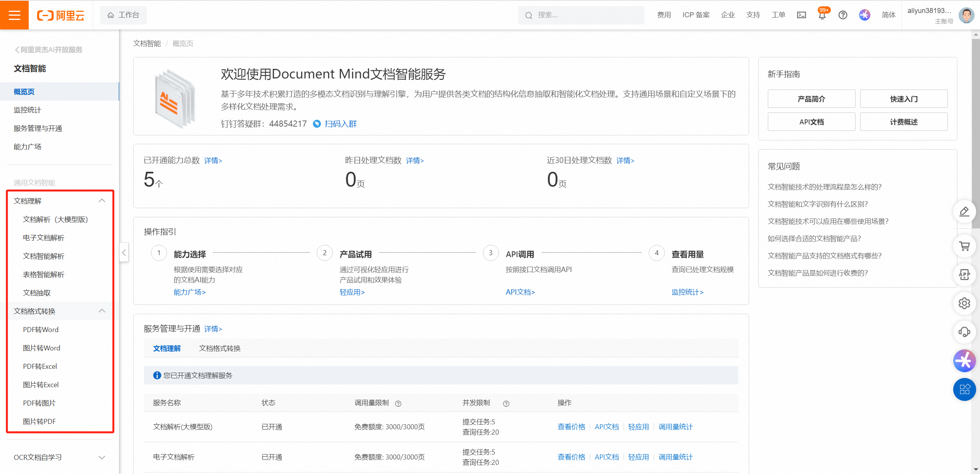Collapse the 文档格式转换 sidebar group
Image resolution: width=980 pixels, height=474 pixels.
point(102,311)
